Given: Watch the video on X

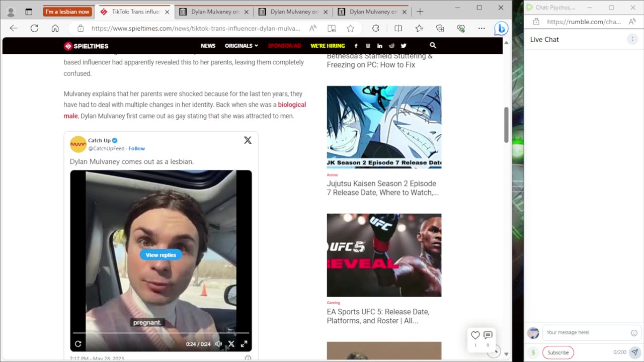Looking at the screenshot, I should click(231, 344).
